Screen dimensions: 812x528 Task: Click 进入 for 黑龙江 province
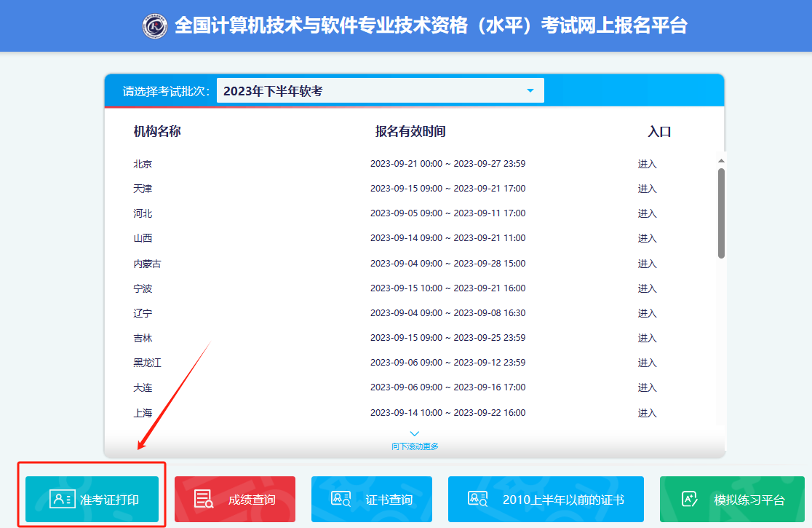[647, 362]
